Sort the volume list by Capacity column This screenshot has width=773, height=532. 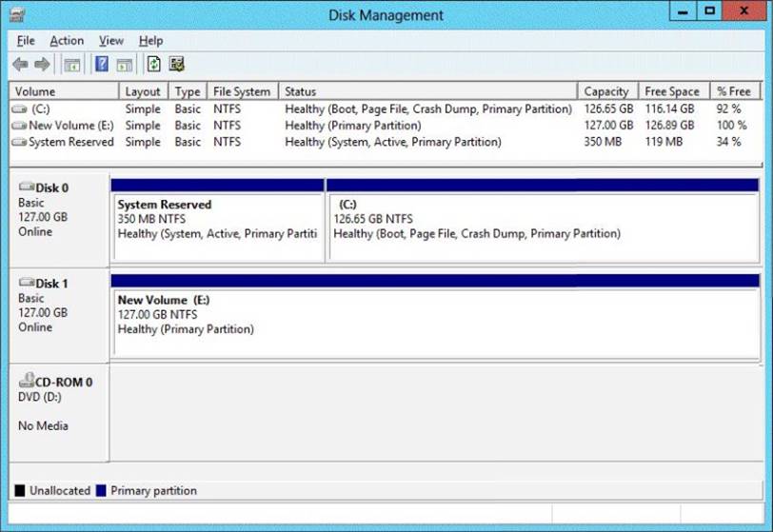click(x=606, y=91)
